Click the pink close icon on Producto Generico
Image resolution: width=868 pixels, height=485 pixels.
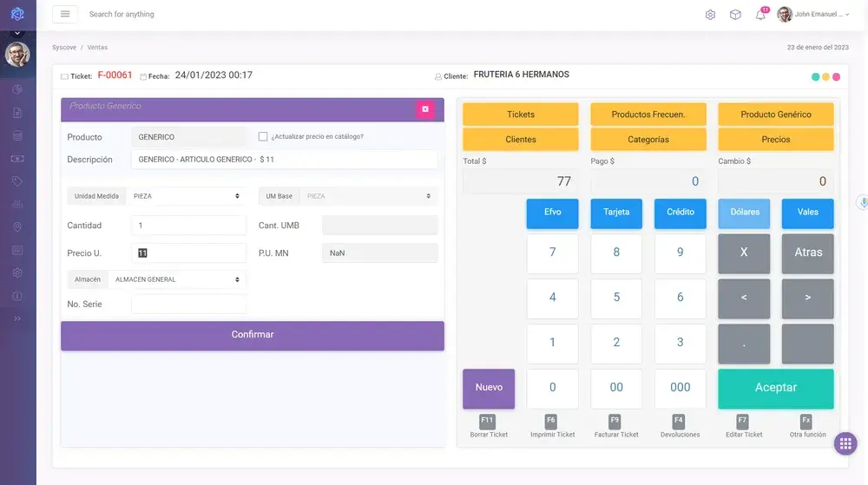click(424, 108)
